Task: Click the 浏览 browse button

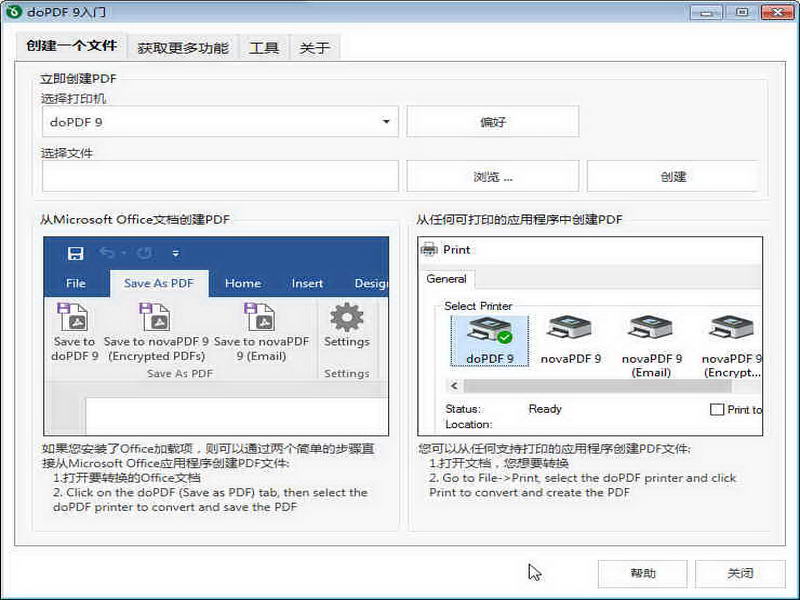Action: [493, 177]
